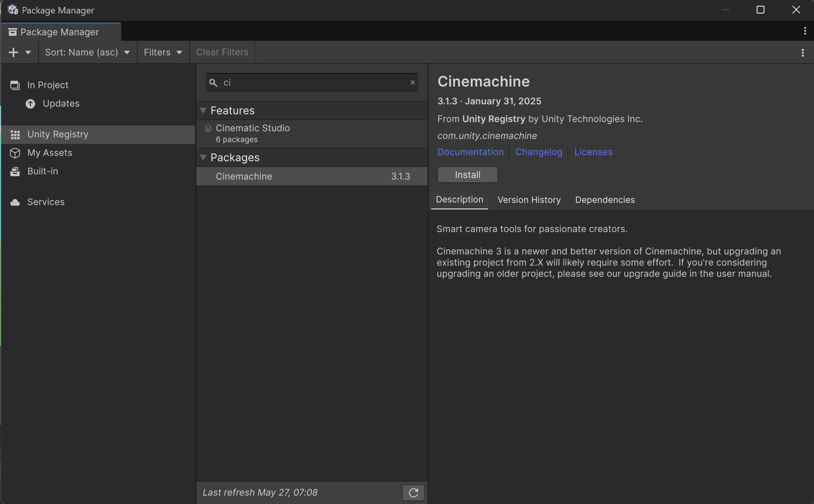
Task: Open the toolbar three-dot options menu
Action: coord(802,53)
